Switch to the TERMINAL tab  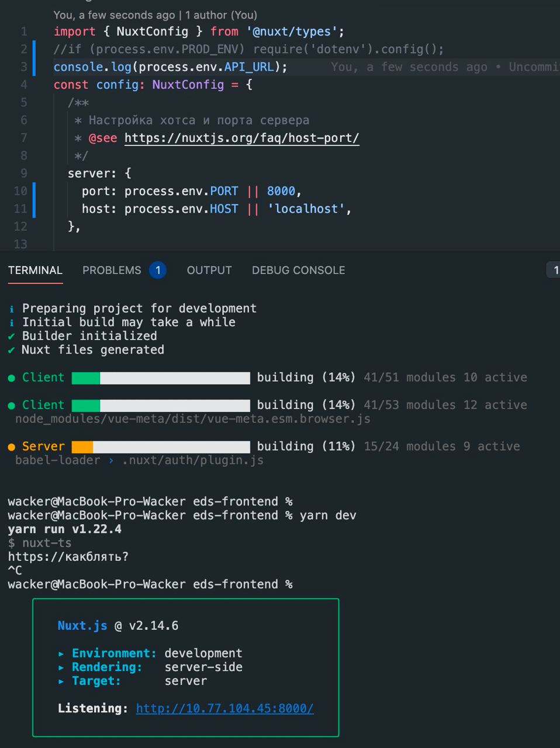pos(35,270)
